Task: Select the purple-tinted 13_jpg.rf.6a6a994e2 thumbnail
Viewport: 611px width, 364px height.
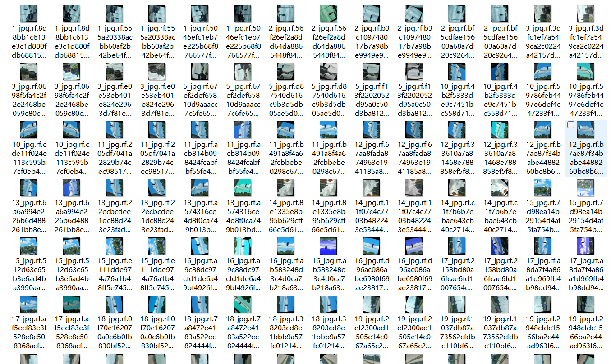Action: pos(72,188)
